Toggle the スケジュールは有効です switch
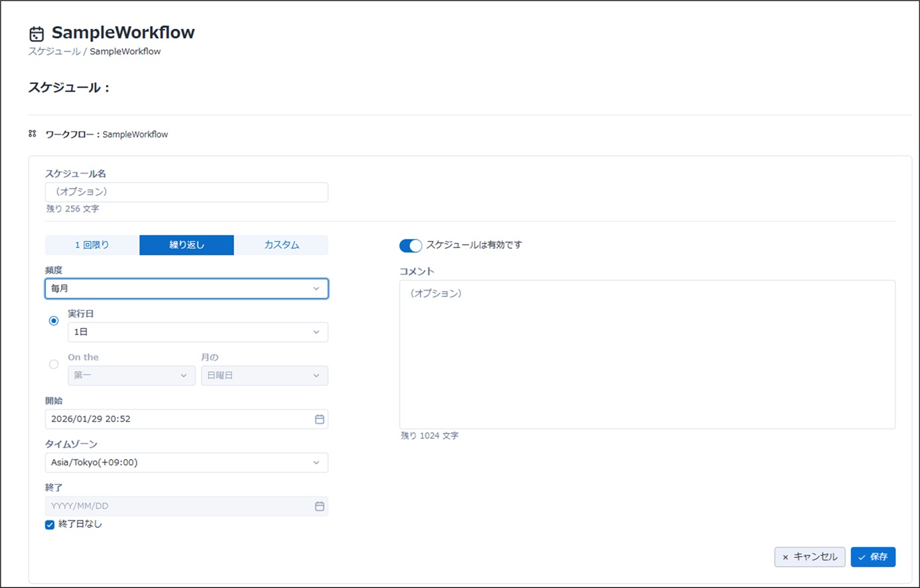920x588 pixels. [x=410, y=246]
